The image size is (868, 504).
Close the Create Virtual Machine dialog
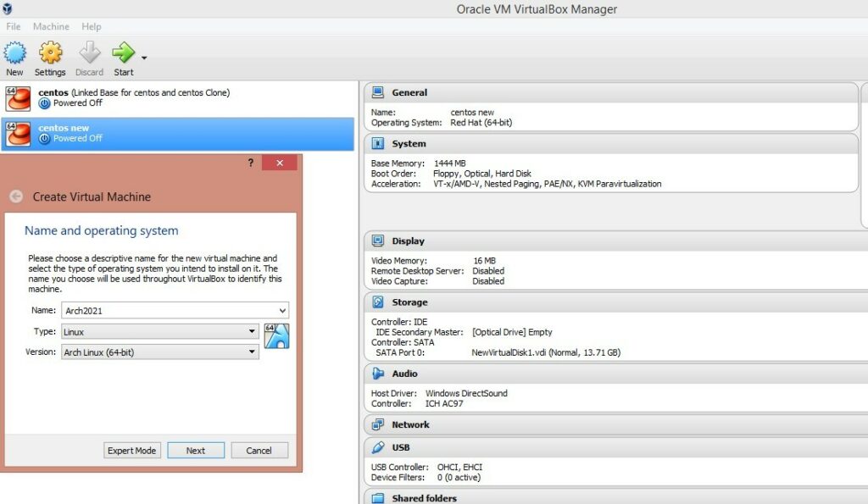click(280, 163)
